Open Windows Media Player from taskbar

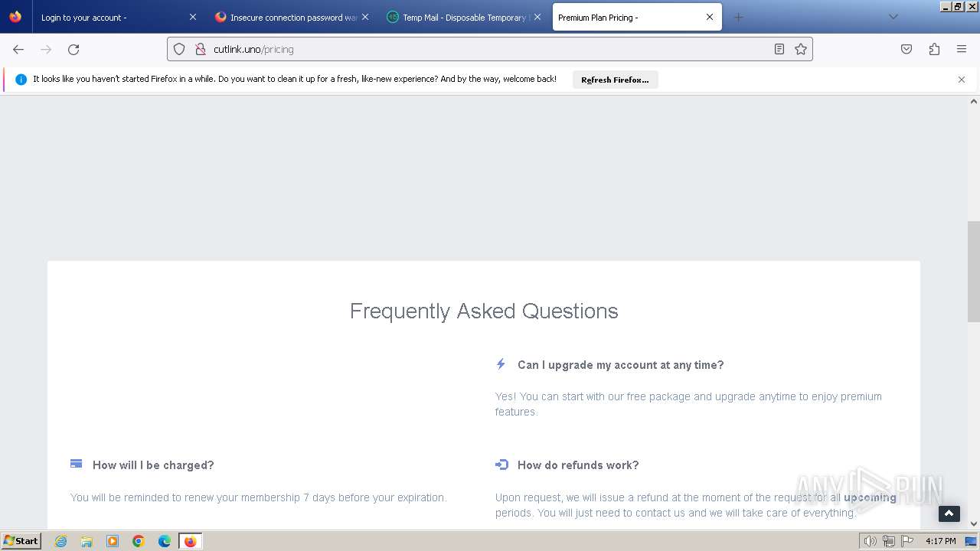coord(113,541)
